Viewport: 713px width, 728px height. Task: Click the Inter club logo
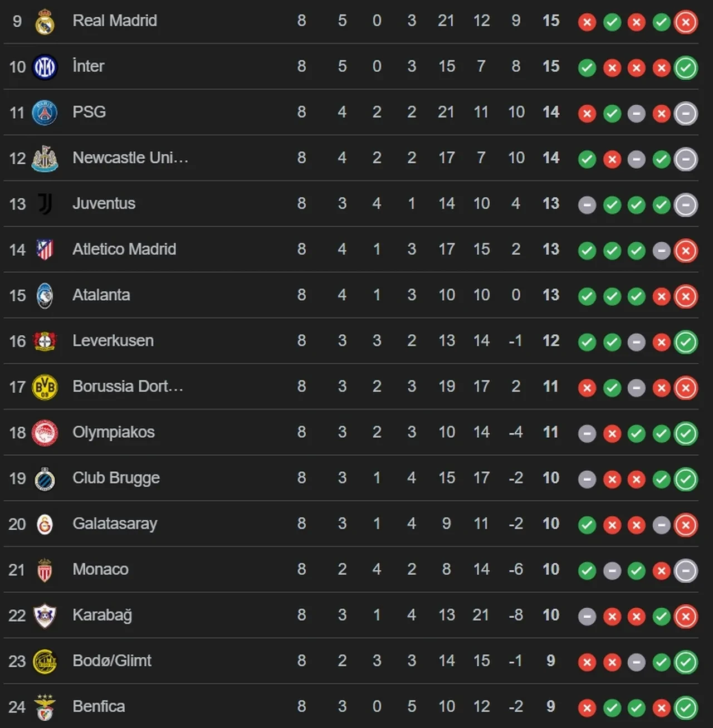tap(45, 67)
